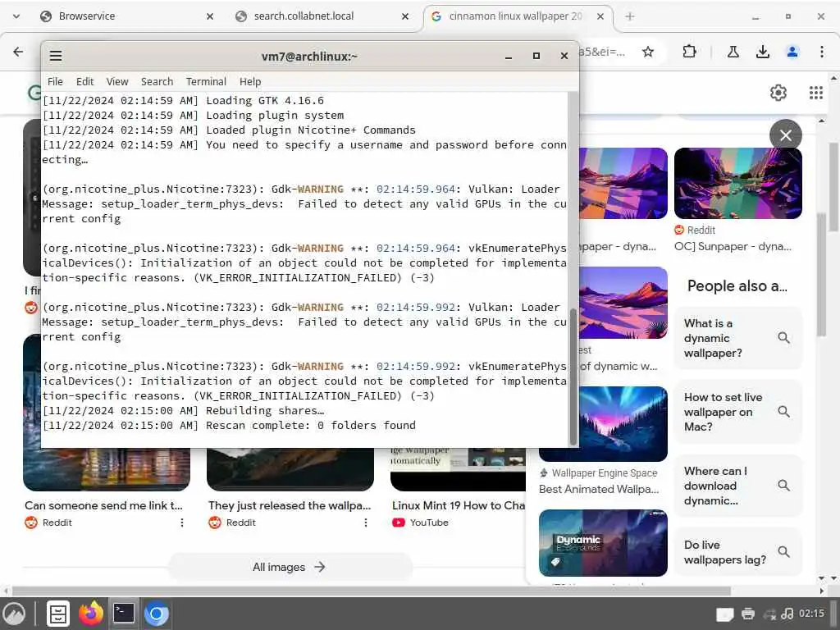Open the File menu in terminal
The height and width of the screenshot is (630, 840).
[x=55, y=81]
